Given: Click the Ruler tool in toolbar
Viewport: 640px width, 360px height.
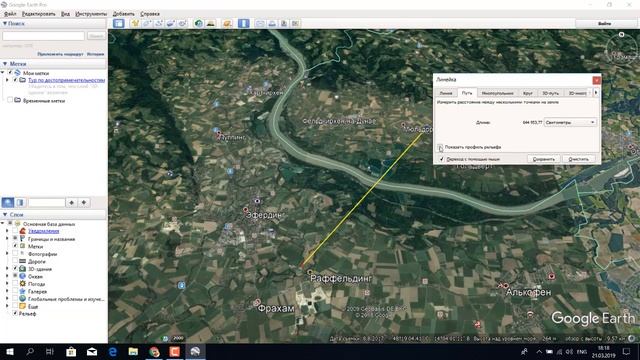Looking at the screenshot, I should click(x=244, y=23).
